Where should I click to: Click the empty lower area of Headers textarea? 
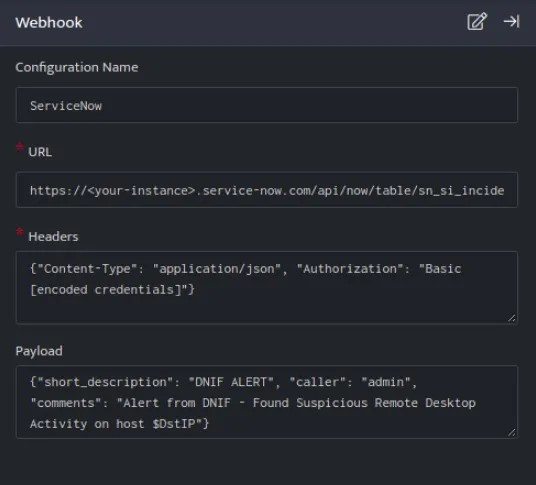pos(267,309)
